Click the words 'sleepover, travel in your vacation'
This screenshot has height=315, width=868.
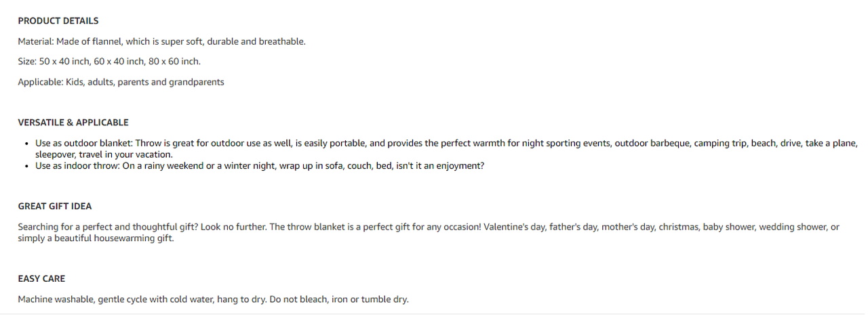pos(104,154)
